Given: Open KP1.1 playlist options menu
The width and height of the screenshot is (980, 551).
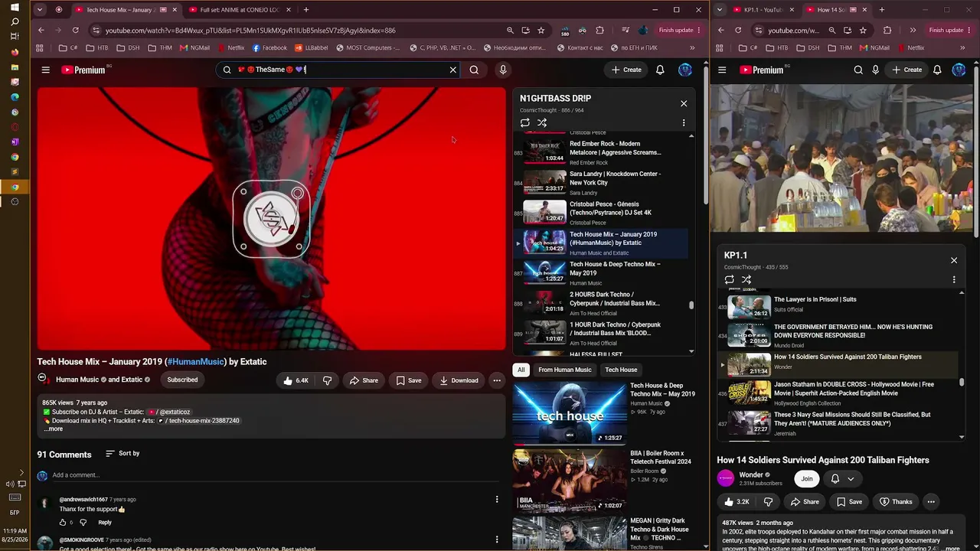Looking at the screenshot, I should (x=954, y=279).
